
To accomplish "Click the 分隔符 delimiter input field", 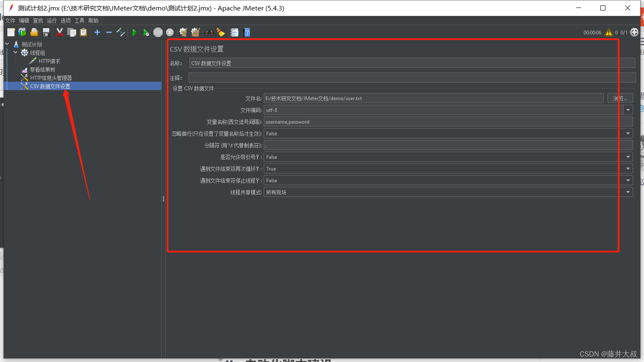I will [448, 145].
